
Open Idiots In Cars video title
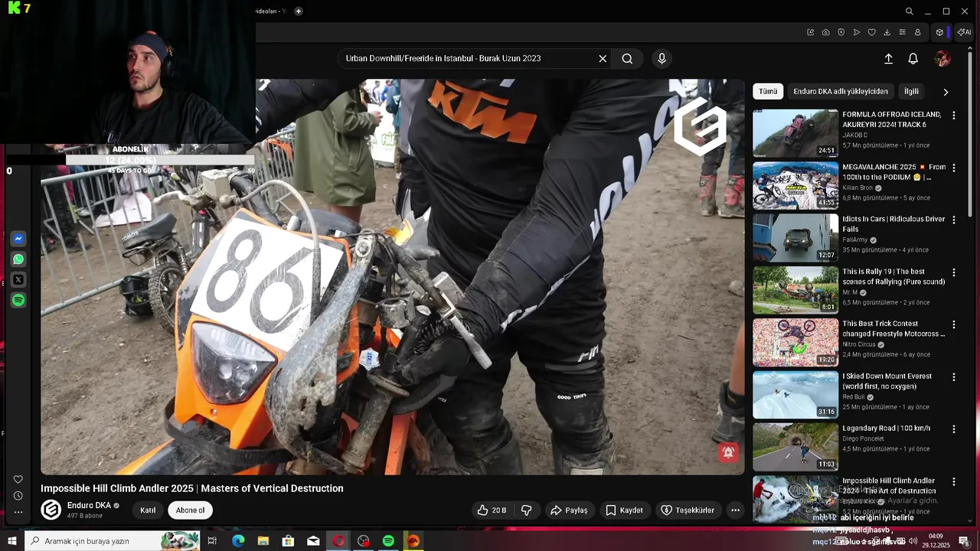point(893,224)
